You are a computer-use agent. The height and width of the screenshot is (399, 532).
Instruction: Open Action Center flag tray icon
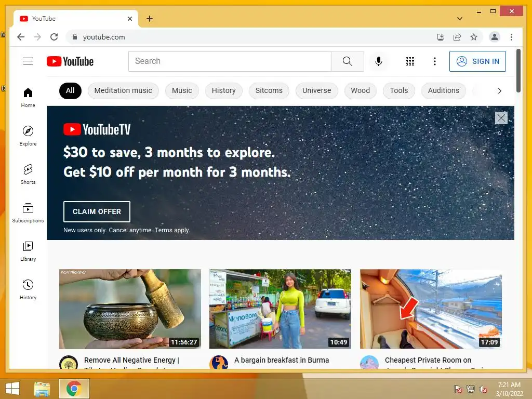[458, 389]
